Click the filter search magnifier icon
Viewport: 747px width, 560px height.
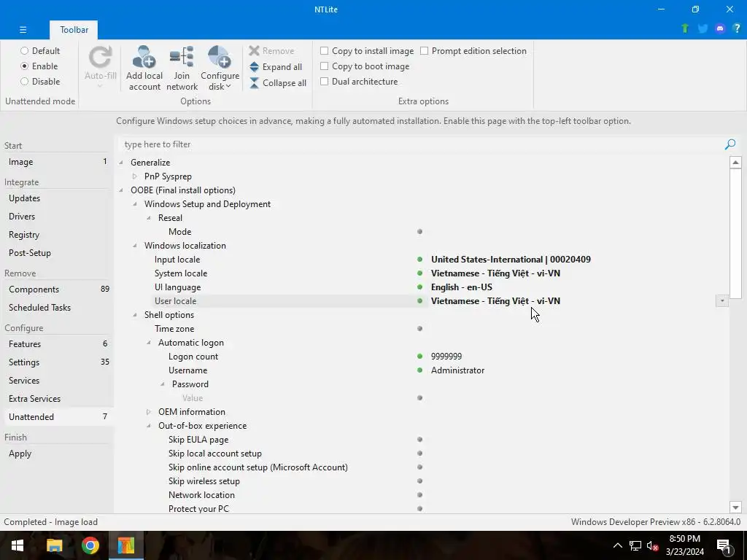tap(729, 144)
